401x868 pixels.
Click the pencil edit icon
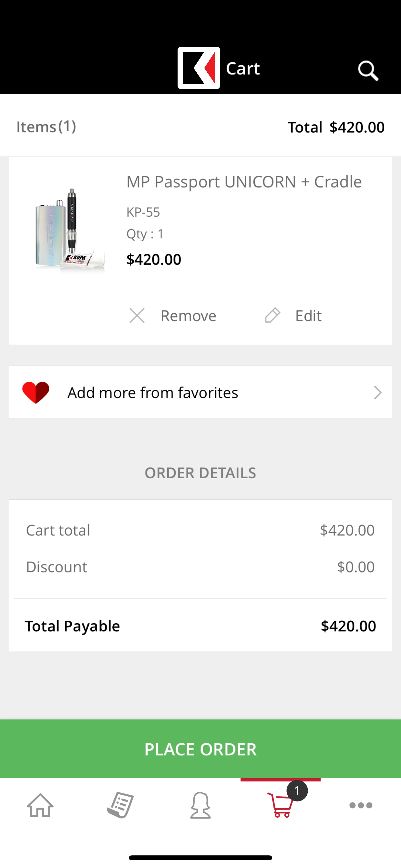click(272, 316)
